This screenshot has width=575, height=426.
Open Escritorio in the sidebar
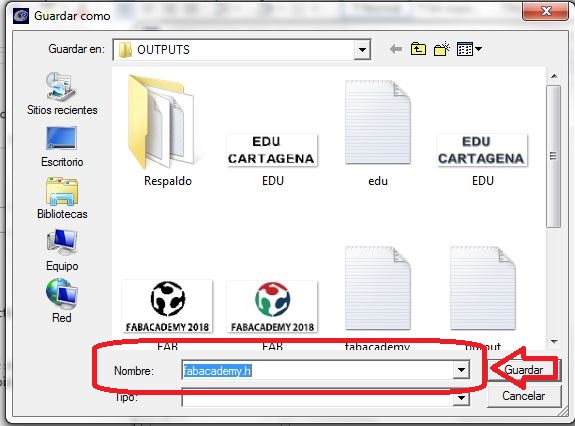point(62,147)
